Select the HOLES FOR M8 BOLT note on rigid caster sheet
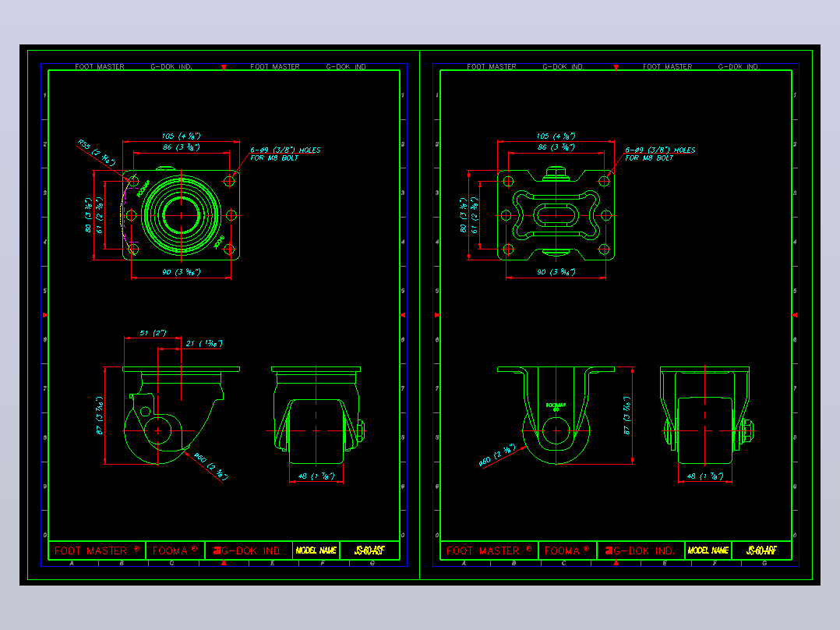The image size is (840, 630). (660, 154)
